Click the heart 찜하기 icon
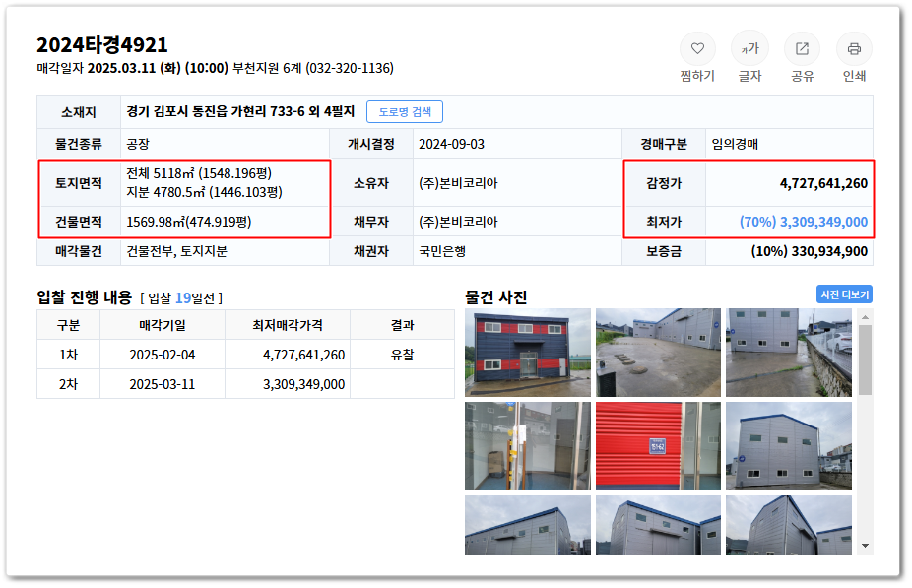Screen dimensions: 912x588 point(697,49)
